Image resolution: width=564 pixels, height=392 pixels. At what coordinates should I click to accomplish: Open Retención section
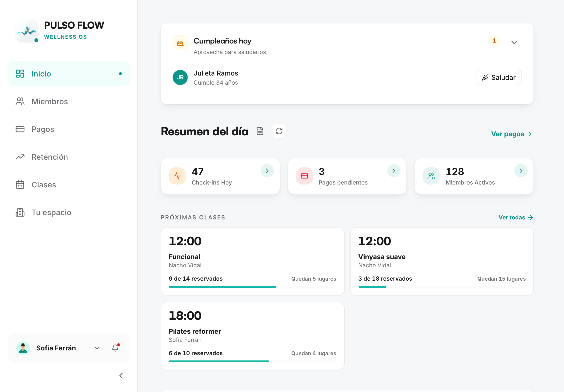(x=69, y=157)
